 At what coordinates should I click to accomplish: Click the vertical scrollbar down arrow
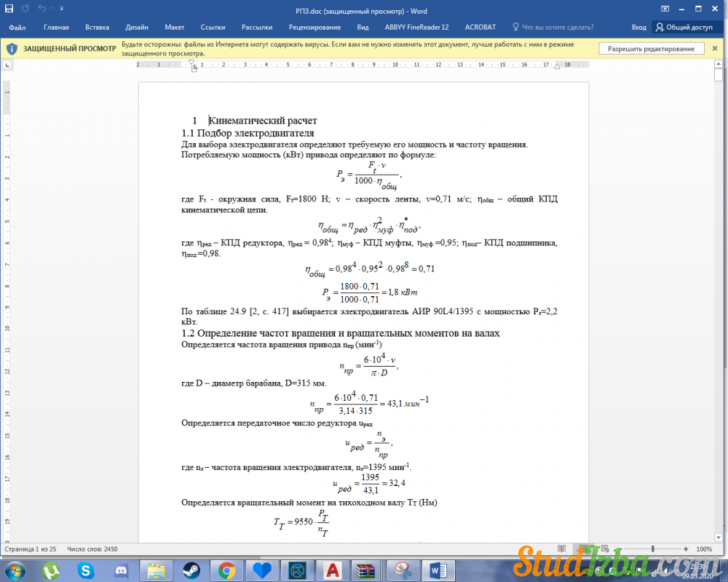click(719, 538)
